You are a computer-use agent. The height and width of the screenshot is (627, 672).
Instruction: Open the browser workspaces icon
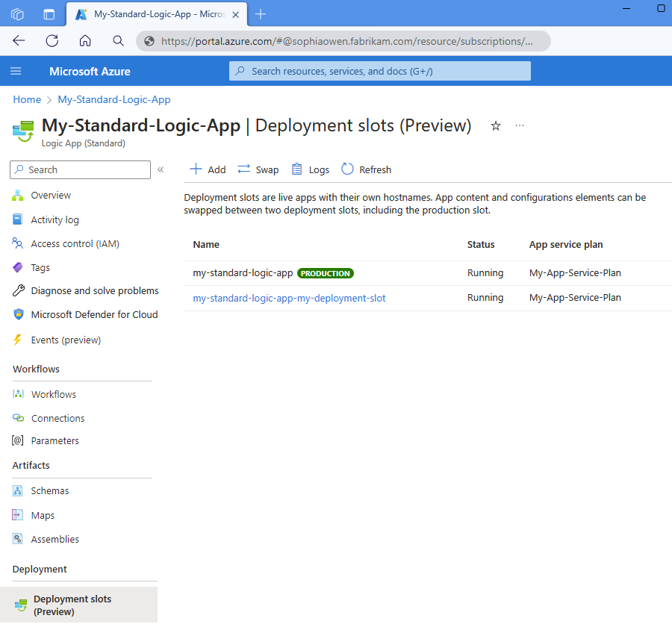[x=17, y=14]
